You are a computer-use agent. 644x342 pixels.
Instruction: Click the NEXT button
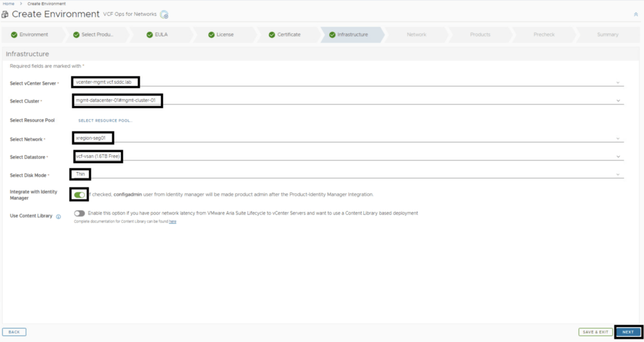click(x=628, y=332)
